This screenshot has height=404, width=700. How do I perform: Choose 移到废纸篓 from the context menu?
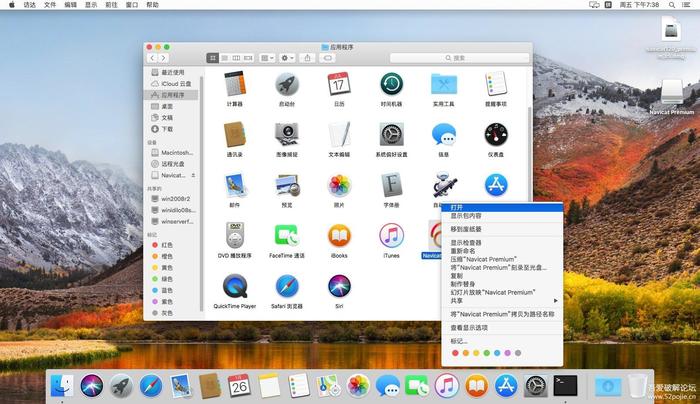click(x=502, y=229)
